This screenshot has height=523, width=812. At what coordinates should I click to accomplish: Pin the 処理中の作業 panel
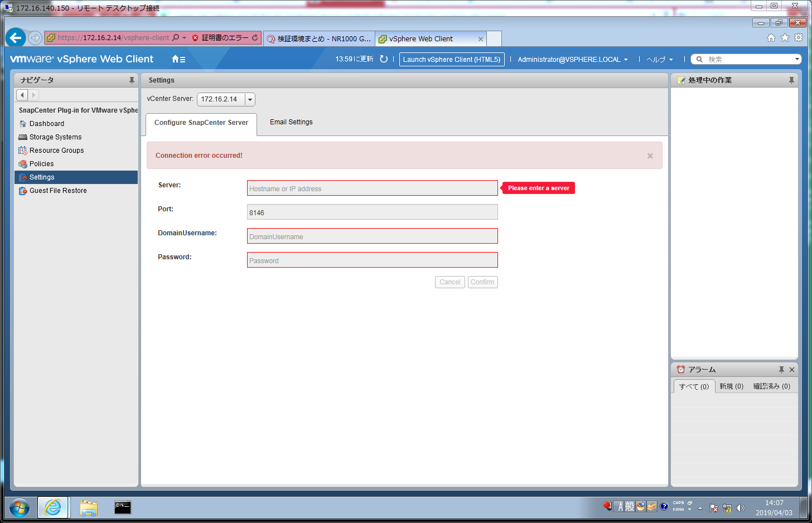[x=791, y=80]
